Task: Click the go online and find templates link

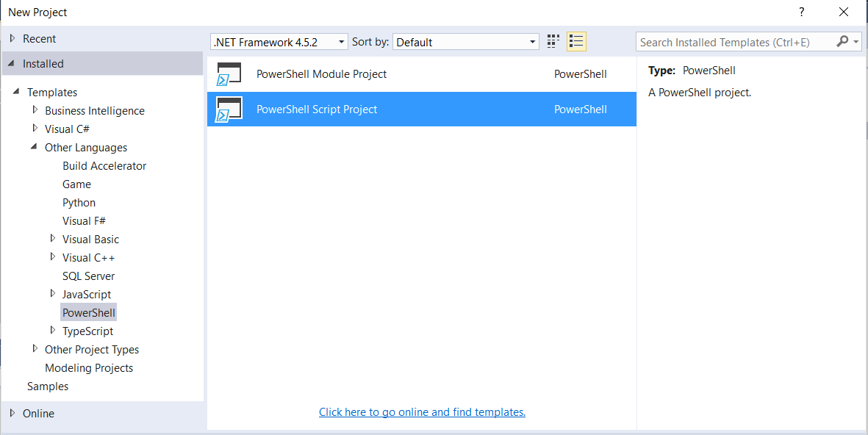Action: pos(422,411)
